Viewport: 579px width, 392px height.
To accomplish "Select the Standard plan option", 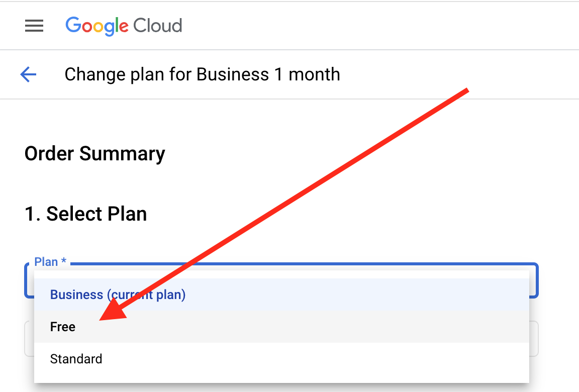I will [76, 359].
